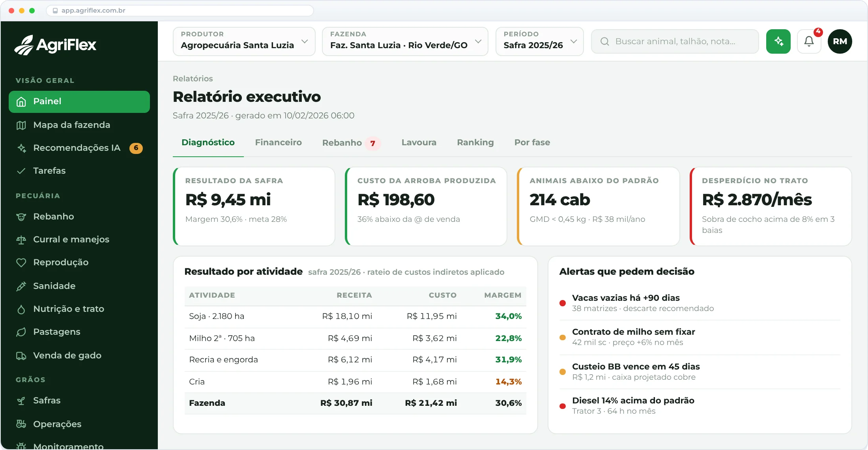868x450 pixels.
Task: Click the lock icon in the address bar
Action: pos(55,11)
